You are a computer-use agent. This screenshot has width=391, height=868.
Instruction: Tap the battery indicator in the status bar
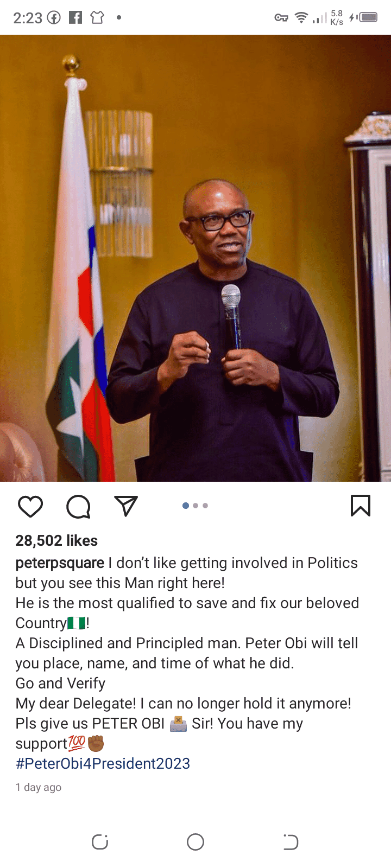pyautogui.click(x=368, y=16)
